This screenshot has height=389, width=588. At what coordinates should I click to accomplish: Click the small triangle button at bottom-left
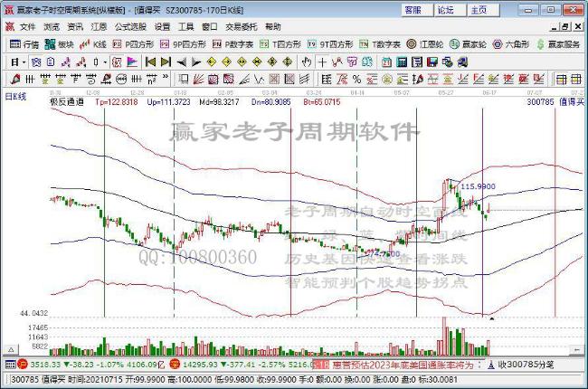11,349
